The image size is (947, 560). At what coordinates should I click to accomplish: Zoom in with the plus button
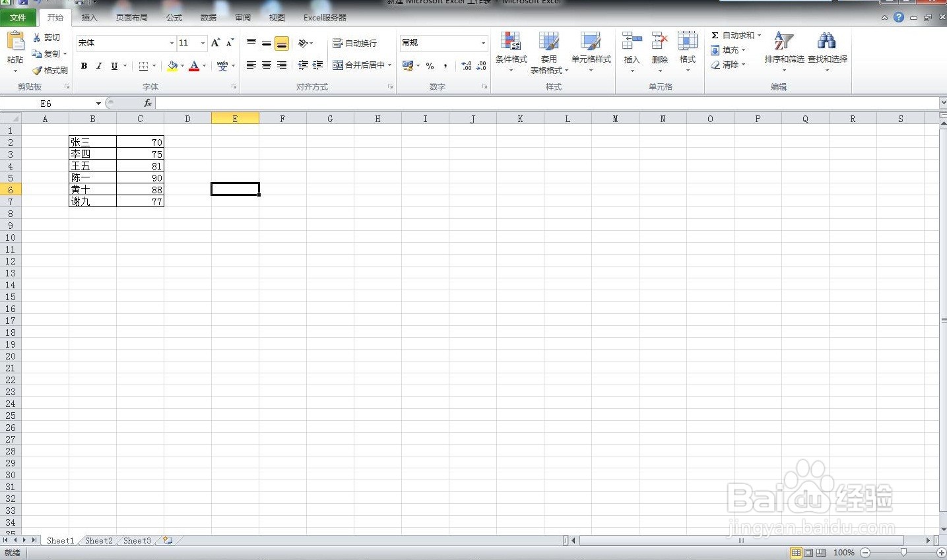click(941, 553)
